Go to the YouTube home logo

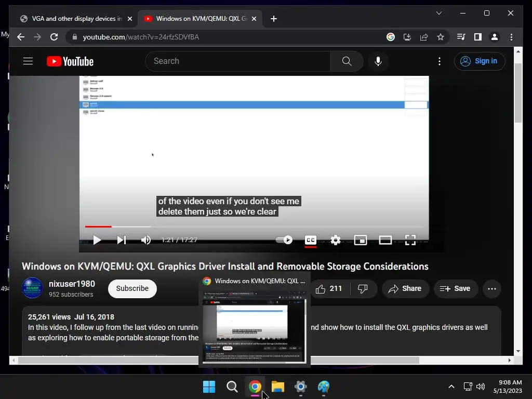click(70, 61)
